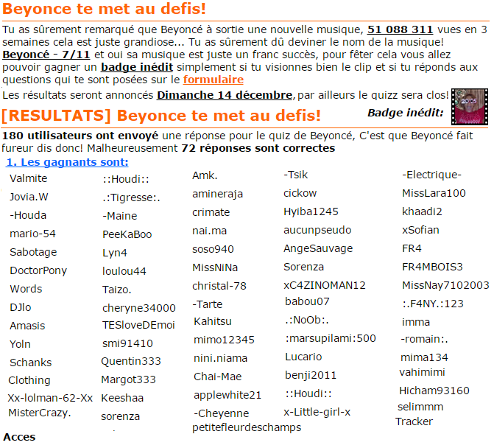
Task: Select winner name .:Tigresse:.
Action: pyautogui.click(x=131, y=197)
